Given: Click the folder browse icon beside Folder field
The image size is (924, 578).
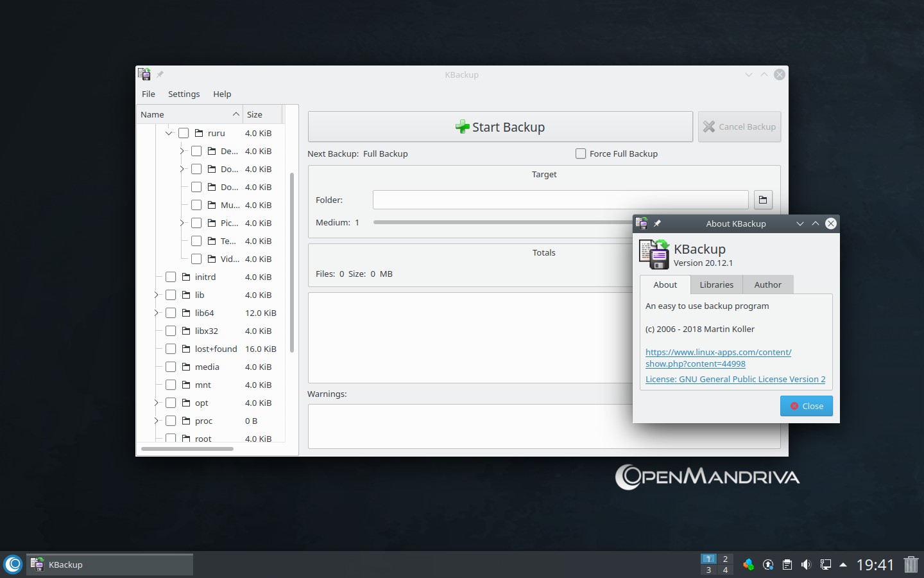Looking at the screenshot, I should pyautogui.click(x=763, y=200).
